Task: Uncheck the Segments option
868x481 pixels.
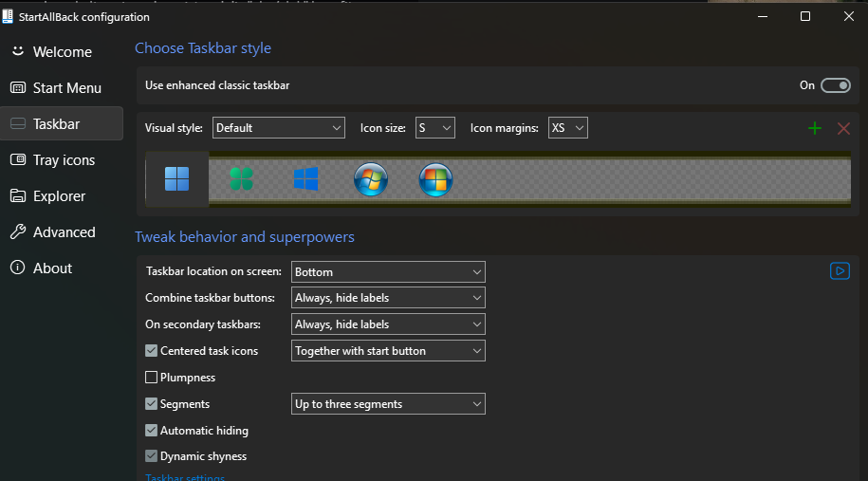Action: click(x=151, y=403)
